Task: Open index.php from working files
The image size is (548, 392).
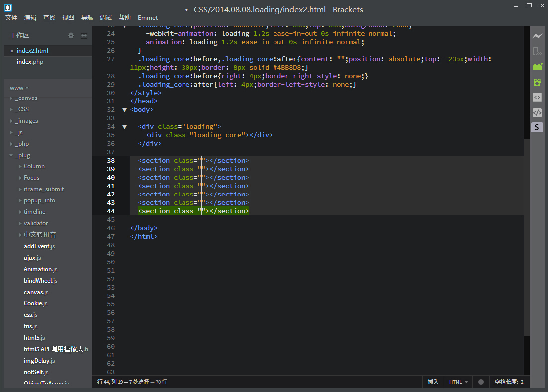Action: (31, 62)
